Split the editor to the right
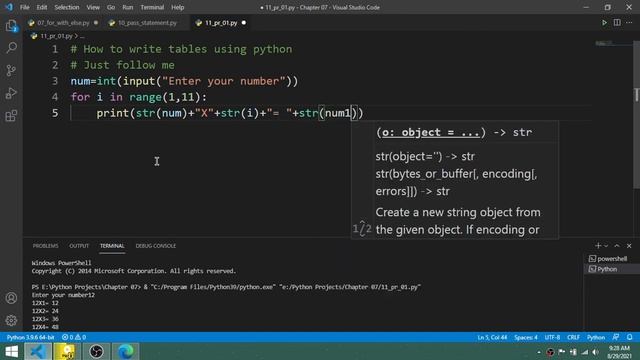The height and width of the screenshot is (360, 640). (x=617, y=23)
